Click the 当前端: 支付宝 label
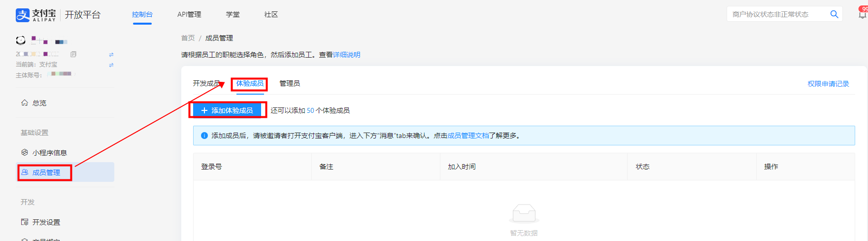868x241 pixels. pyautogui.click(x=36, y=65)
